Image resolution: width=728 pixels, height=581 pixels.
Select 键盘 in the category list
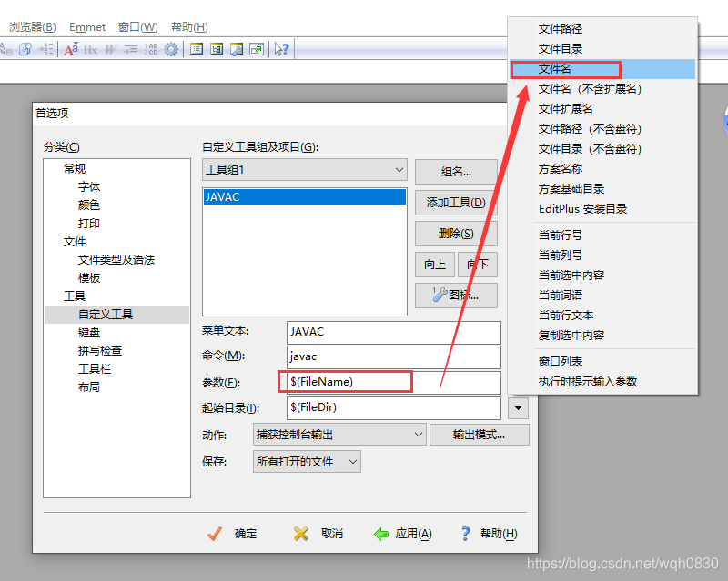(x=89, y=332)
